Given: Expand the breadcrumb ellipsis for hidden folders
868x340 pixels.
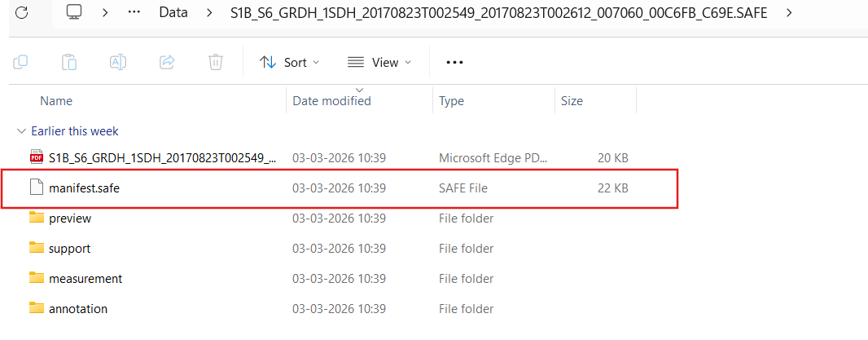Looking at the screenshot, I should click(x=135, y=13).
